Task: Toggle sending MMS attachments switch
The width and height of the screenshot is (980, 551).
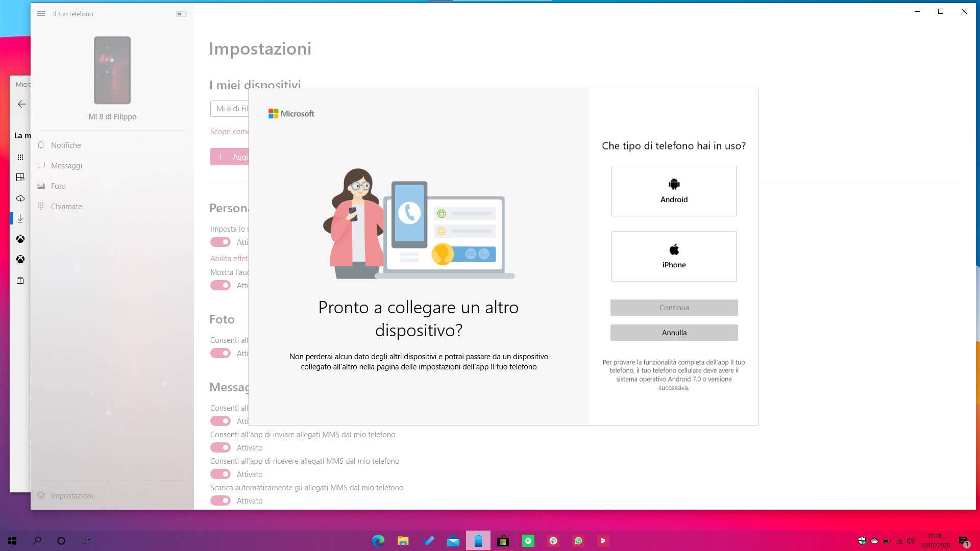Action: pos(220,447)
